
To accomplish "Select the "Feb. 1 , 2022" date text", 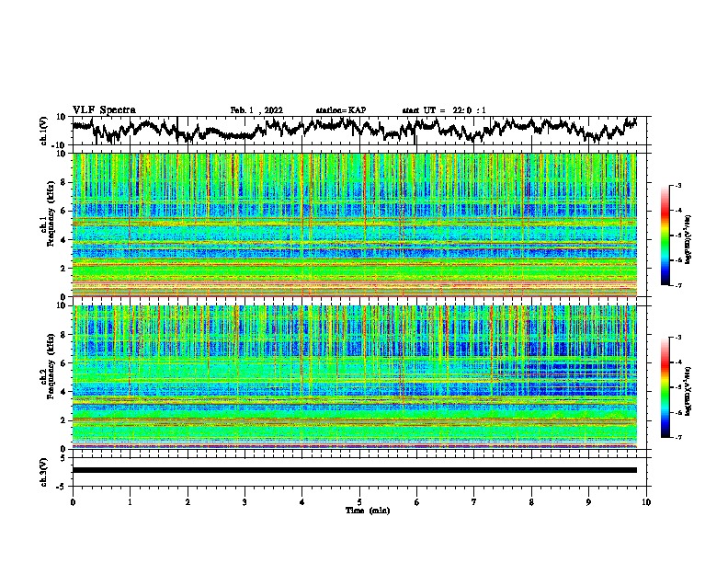I will 256,110.
